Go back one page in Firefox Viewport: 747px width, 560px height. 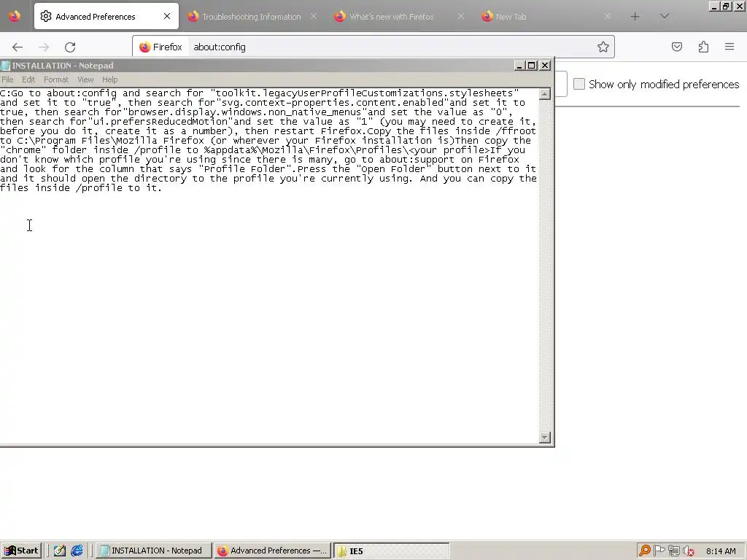18,47
